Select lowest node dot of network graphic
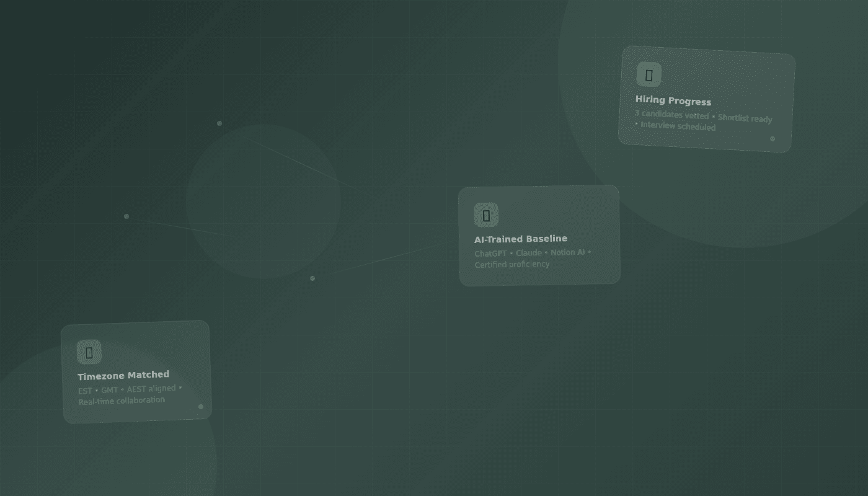 (x=312, y=278)
